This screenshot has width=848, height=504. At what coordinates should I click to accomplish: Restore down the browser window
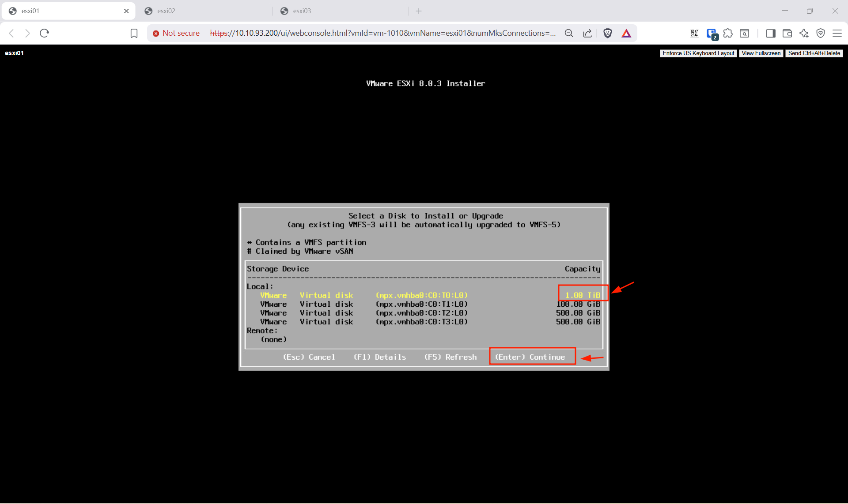click(x=810, y=11)
